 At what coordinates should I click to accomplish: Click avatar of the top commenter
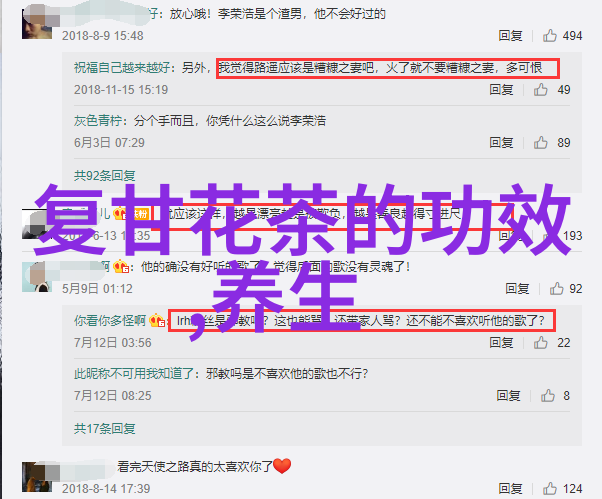[x=37, y=24]
